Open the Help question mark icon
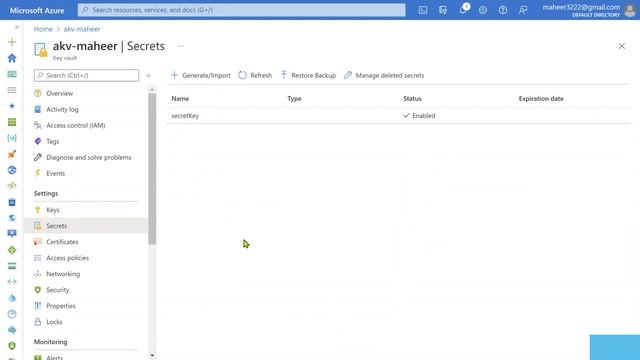The width and height of the screenshot is (640, 360). coord(503,10)
